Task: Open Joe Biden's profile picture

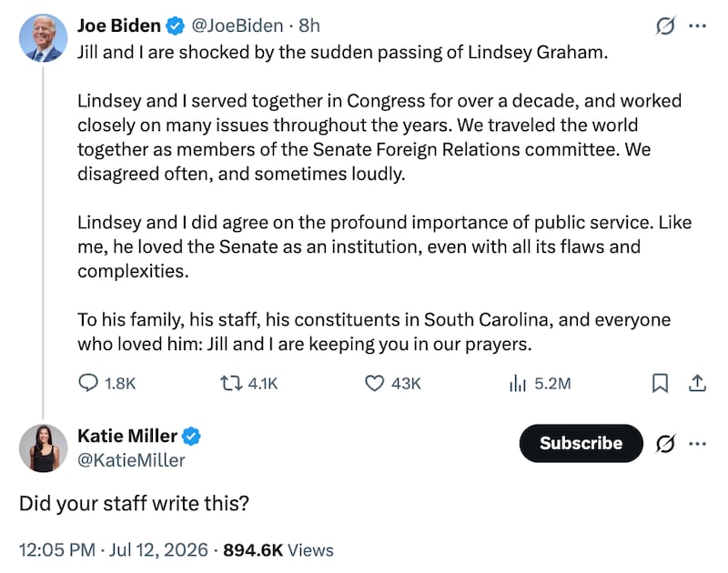Action: pyautogui.click(x=43, y=37)
